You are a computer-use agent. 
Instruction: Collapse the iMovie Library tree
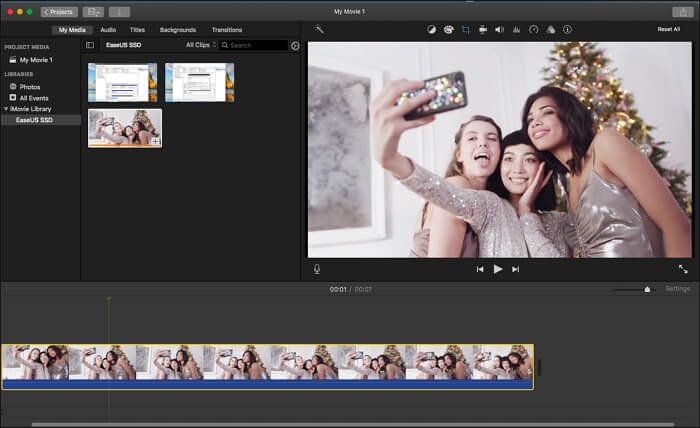click(5, 108)
